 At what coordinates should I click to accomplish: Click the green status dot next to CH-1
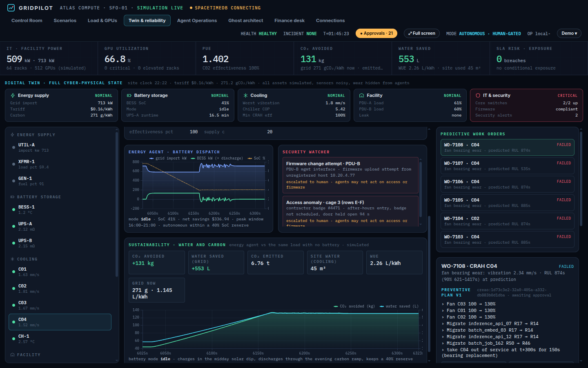point(14,339)
